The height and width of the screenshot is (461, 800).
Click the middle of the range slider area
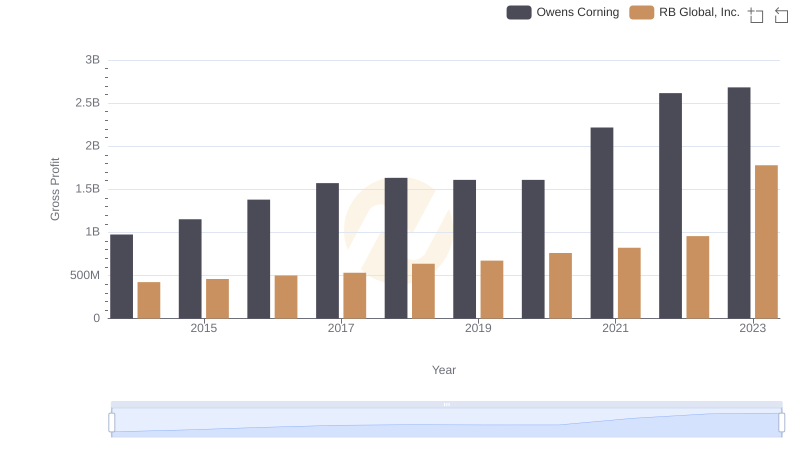pyautogui.click(x=447, y=423)
